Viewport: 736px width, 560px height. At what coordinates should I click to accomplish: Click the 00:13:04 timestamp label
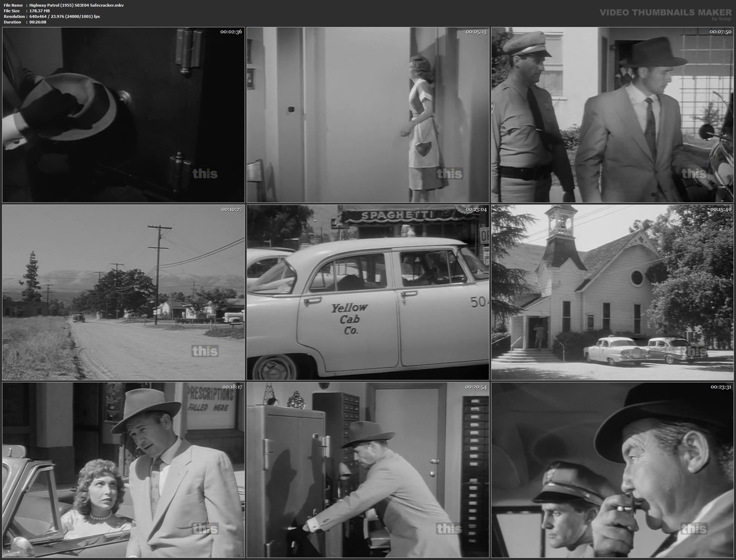coord(476,209)
